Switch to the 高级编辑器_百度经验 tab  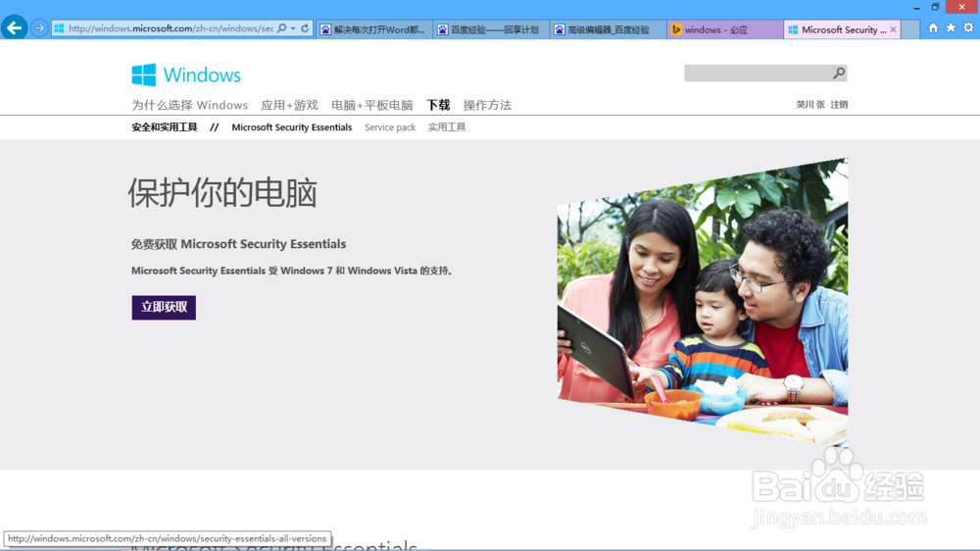tap(609, 29)
